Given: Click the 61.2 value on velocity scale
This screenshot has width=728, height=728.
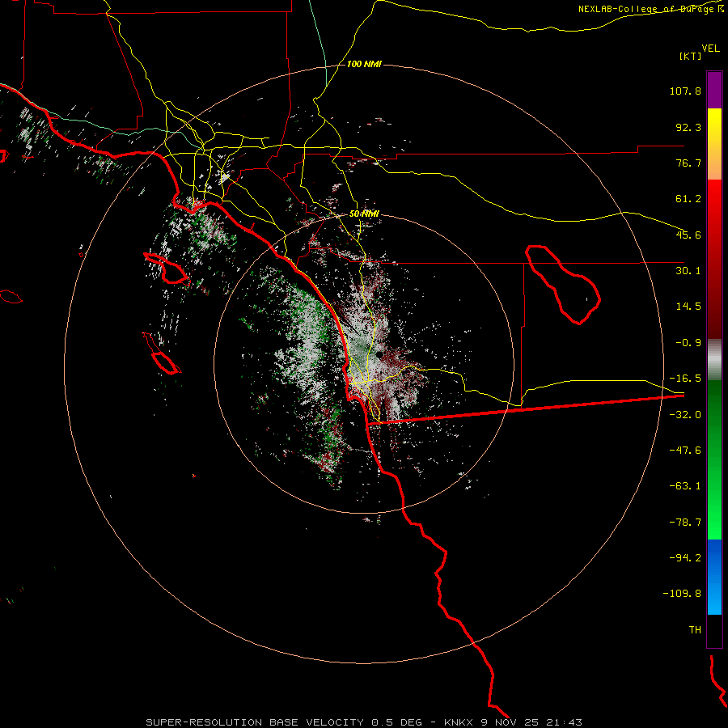Looking at the screenshot, I should tap(688, 199).
